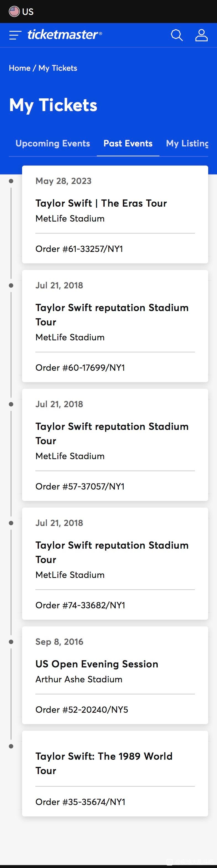This screenshot has width=217, height=868.
Task: Click the May 28, 2023 timeline dot
Action: point(11,181)
